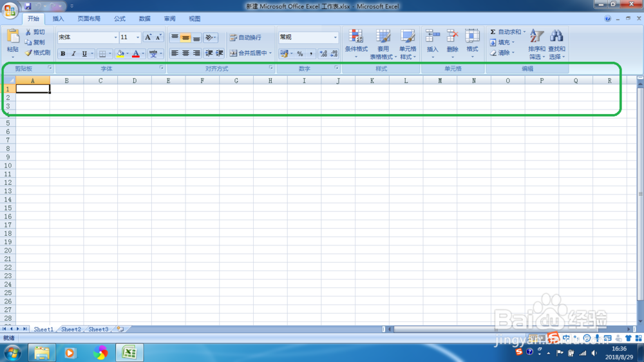The width and height of the screenshot is (644, 362).
Task: Click the Office button logo
Action: click(x=10, y=10)
